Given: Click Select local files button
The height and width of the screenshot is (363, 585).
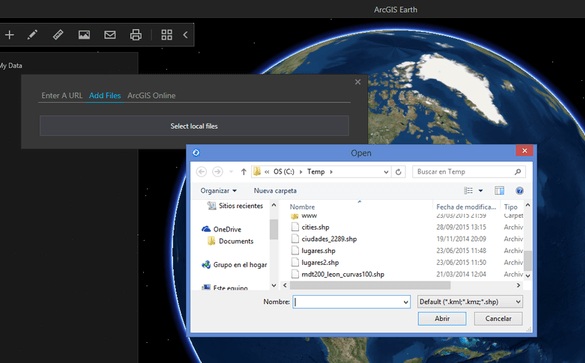Looking at the screenshot, I should point(194,126).
